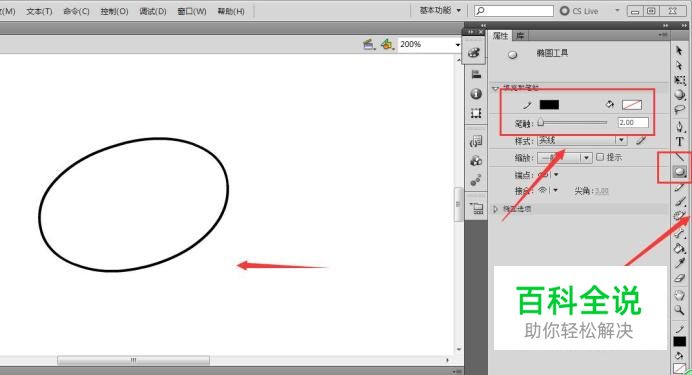Viewport: 692px width, 375px height.
Task: Select the Paint Bucket tool
Action: (680, 249)
